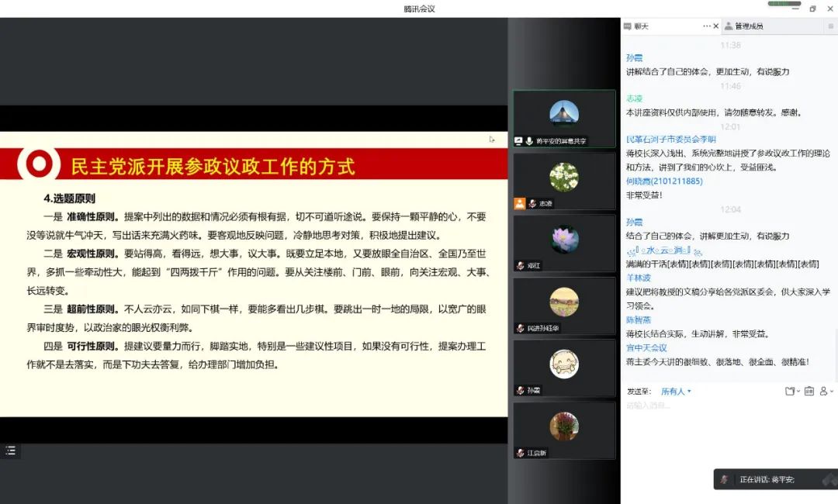This screenshot has width=838, height=504.
Task: Open the chat panel's three-dot more options
Action: click(707, 26)
